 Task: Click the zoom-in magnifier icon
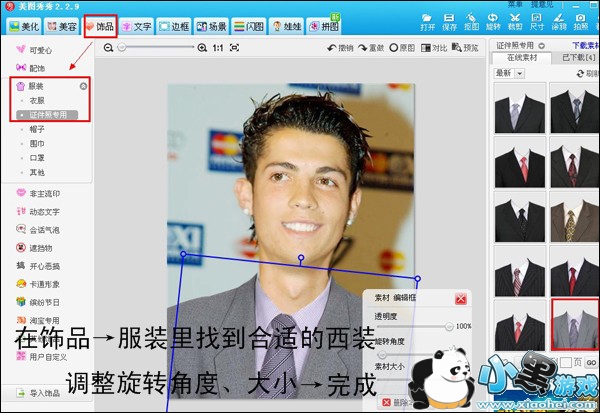(x=203, y=47)
